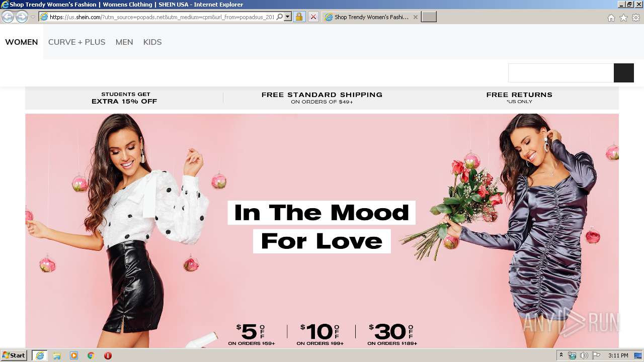Open Free Returns policy link
The height and width of the screenshot is (362, 644).
pos(519,98)
